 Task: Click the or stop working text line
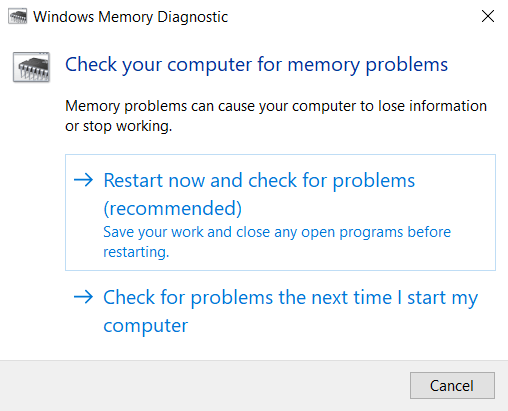(x=119, y=126)
